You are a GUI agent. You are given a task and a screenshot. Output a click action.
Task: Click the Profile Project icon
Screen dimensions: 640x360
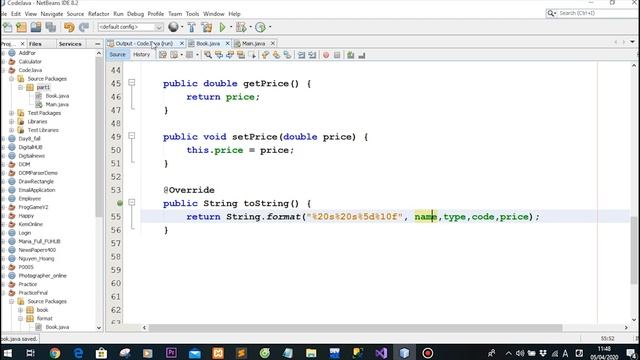260,27
